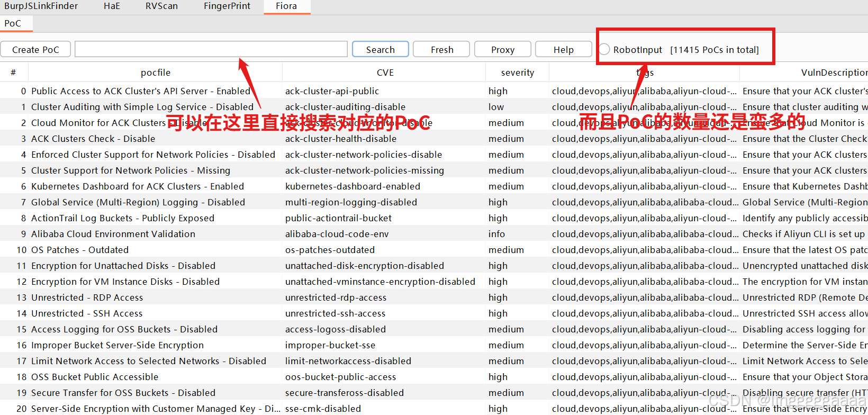
Task: Focus the PoC search input field
Action: pos(211,49)
